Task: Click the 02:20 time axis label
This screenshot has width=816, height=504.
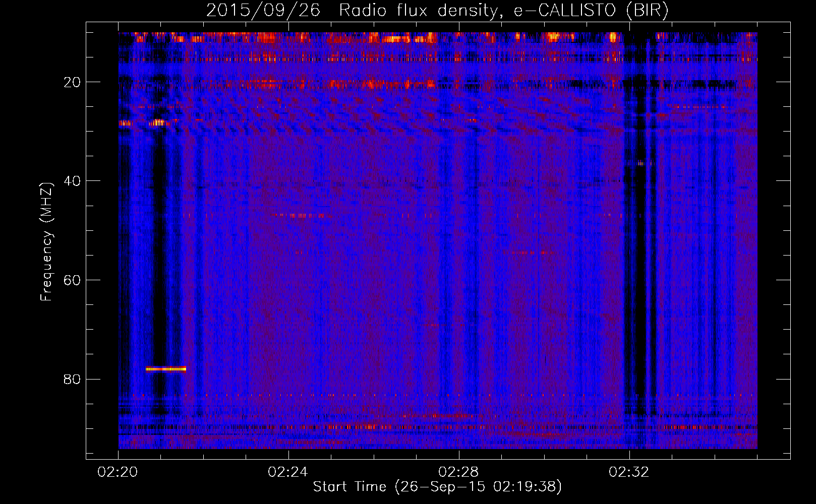Action: coord(118,472)
